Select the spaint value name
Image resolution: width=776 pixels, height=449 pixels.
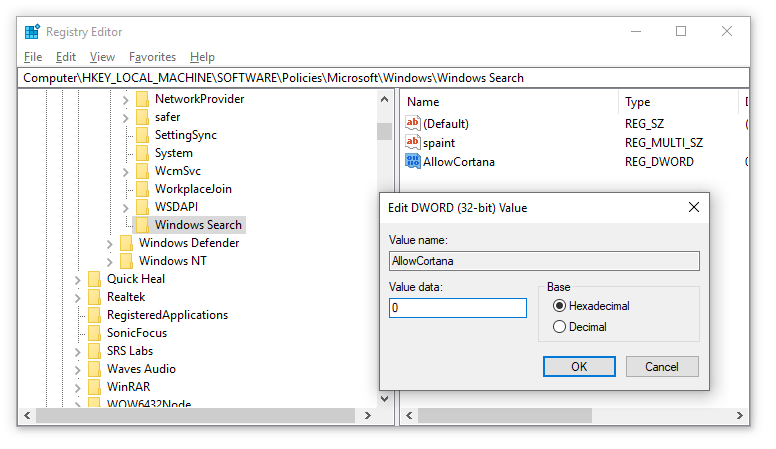[x=439, y=143]
